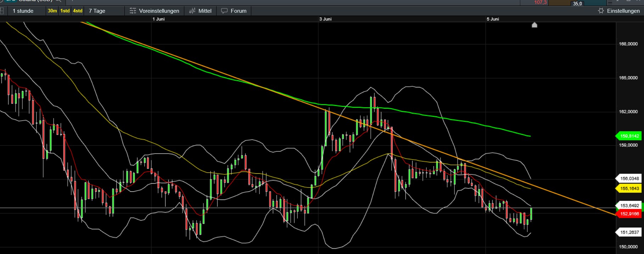Click the 35,0 value label in top bar
The height and width of the screenshot is (254, 644).
[577, 4]
